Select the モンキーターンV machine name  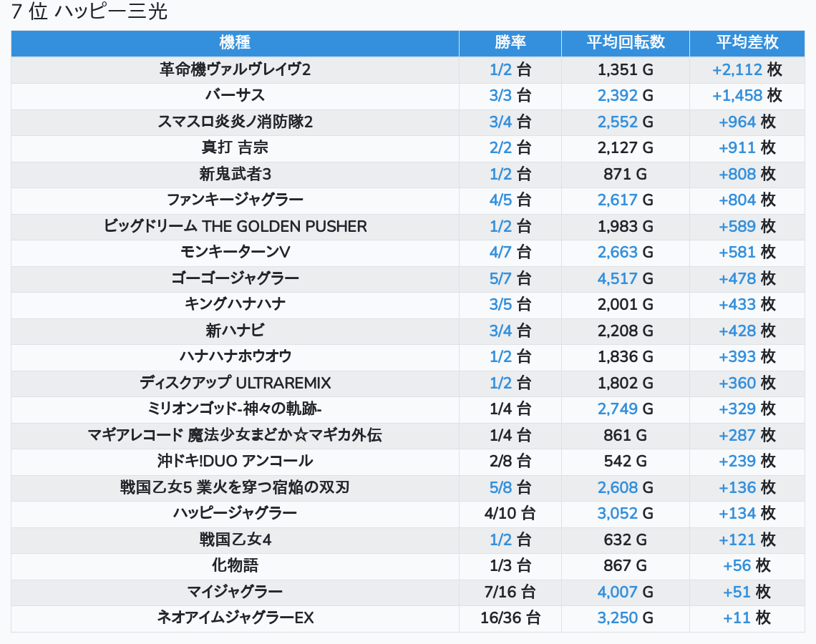click(x=235, y=253)
